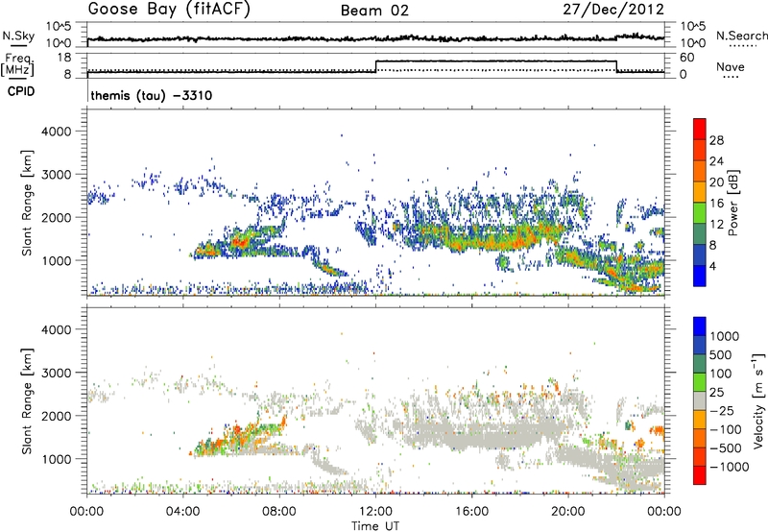
Task: Click the "themis (tau) -3310" CPID entry
Action: click(152, 95)
